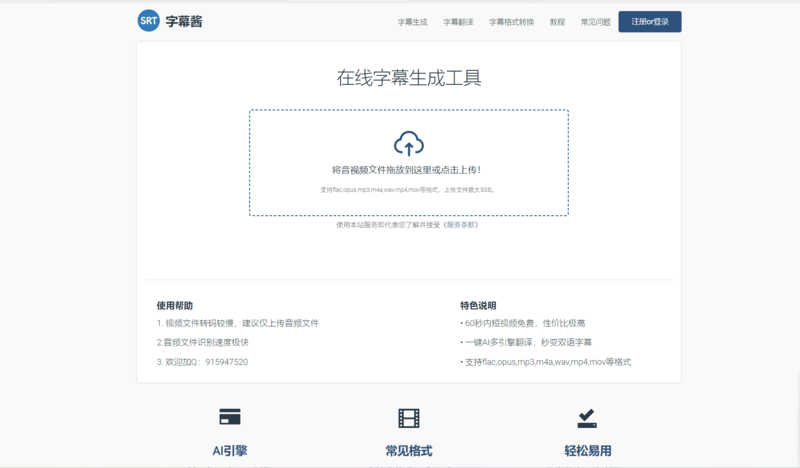The width and height of the screenshot is (800, 468).
Task: Click the 轻松易用 heading
Action: [588, 451]
